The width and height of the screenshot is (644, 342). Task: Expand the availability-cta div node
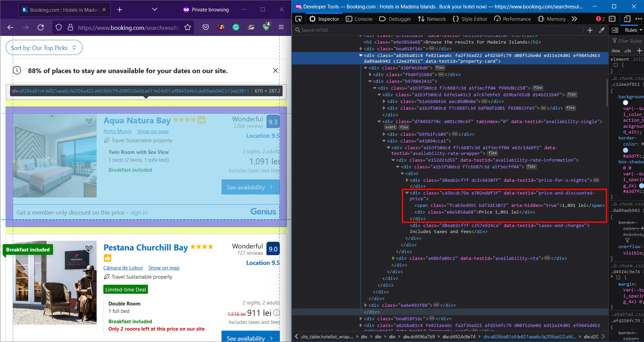point(393,258)
